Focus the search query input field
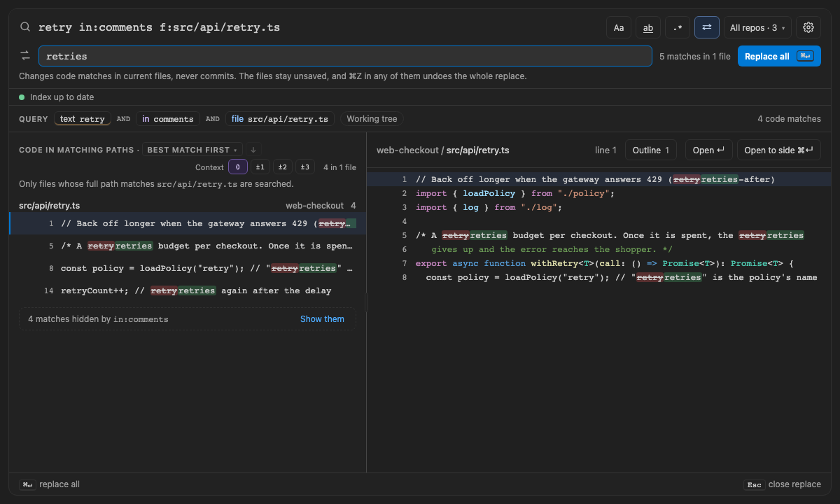840x504 pixels. pyautogui.click(x=318, y=27)
